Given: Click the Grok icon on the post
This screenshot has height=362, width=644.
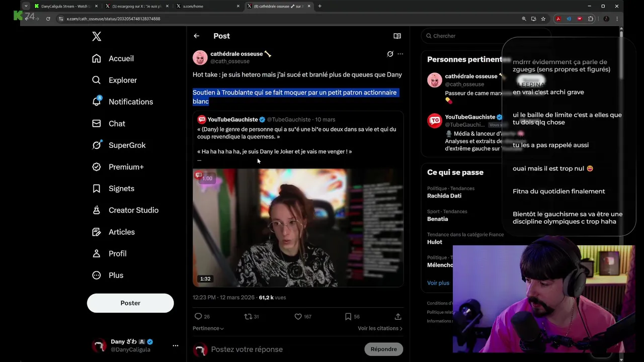Looking at the screenshot, I should (x=390, y=54).
